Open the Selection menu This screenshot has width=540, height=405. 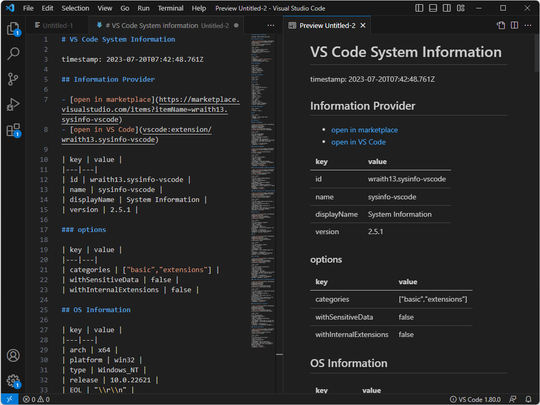75,8
